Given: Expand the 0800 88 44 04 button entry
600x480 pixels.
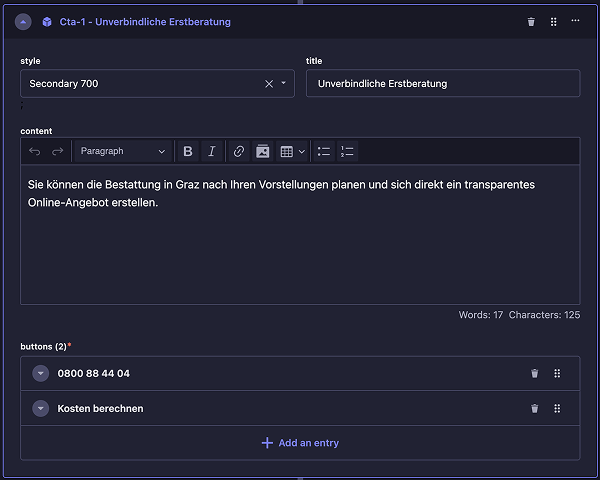Looking at the screenshot, I should click(x=41, y=373).
